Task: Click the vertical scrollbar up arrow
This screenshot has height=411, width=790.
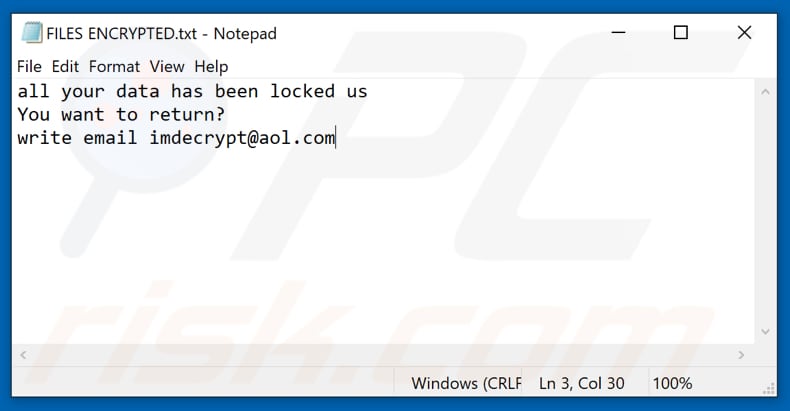Action: pos(765,91)
